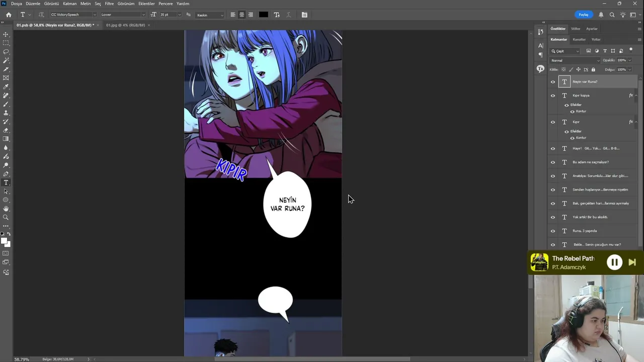Turn layer filtering switch on or off

coord(631,50)
